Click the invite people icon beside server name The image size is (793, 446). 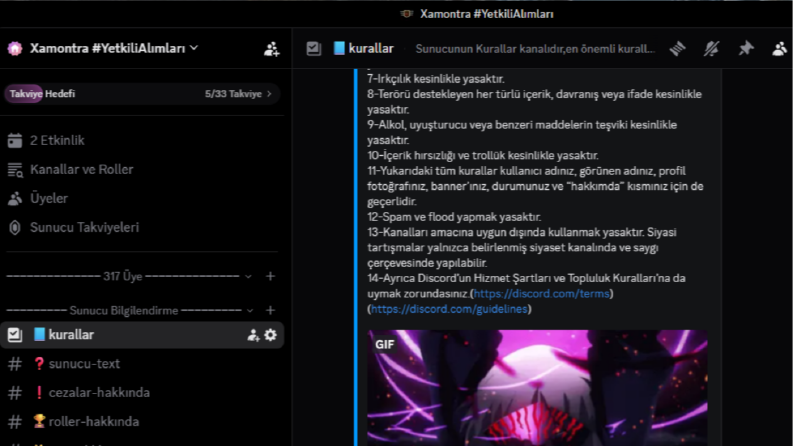click(x=272, y=49)
